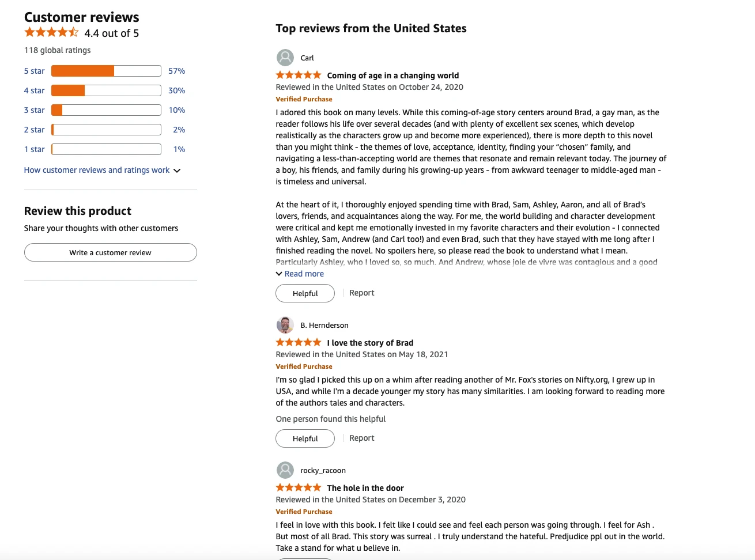Click five-star icons on Carl's review
This screenshot has width=755, height=560.
tap(299, 75)
